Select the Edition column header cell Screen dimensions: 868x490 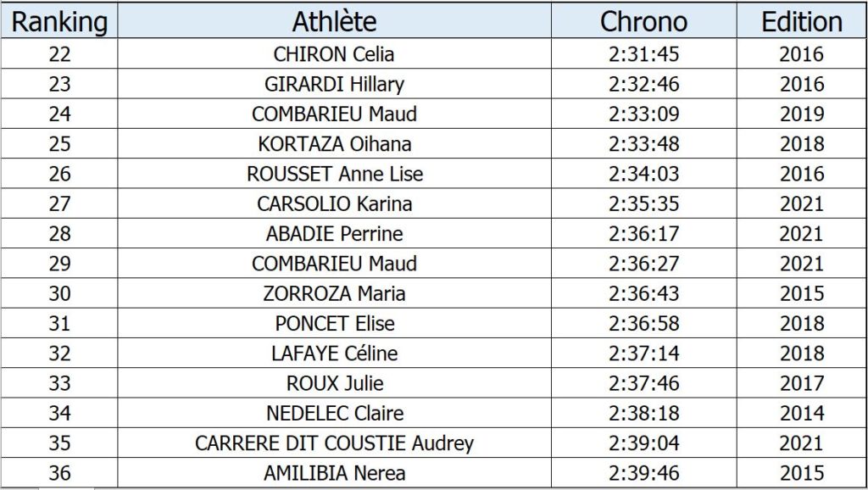coord(802,21)
